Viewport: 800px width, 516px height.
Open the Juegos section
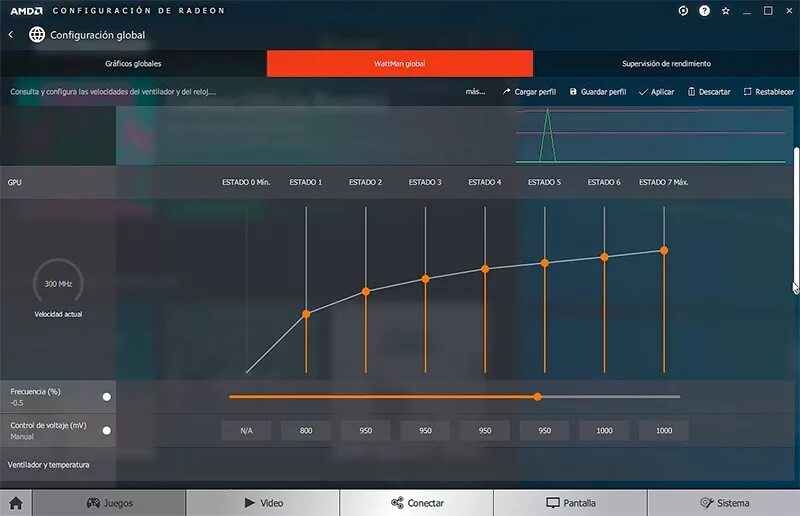(x=109, y=503)
